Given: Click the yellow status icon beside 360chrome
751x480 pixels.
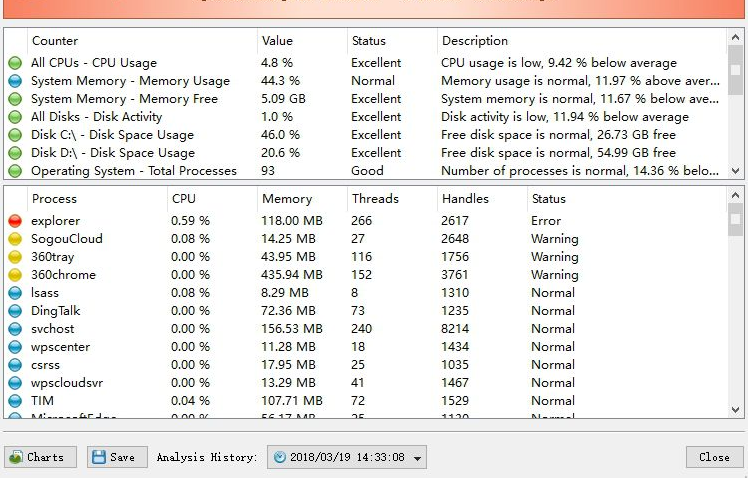Looking at the screenshot, I should [x=15, y=275].
